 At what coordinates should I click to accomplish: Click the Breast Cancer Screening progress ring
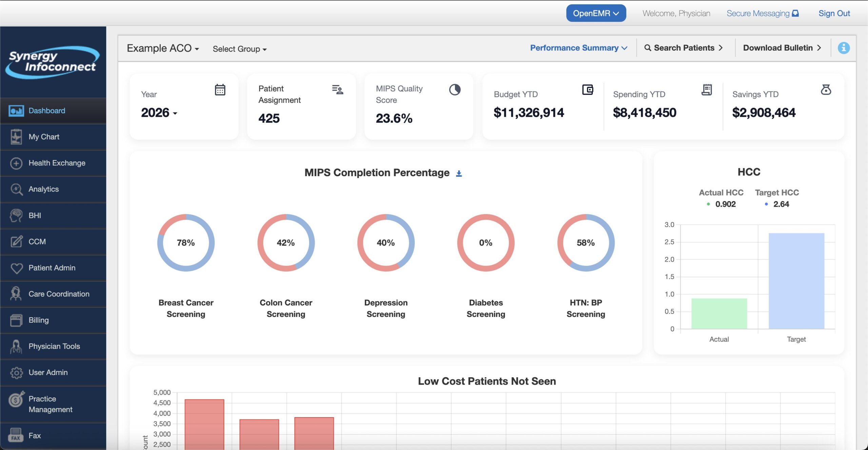pyautogui.click(x=185, y=243)
